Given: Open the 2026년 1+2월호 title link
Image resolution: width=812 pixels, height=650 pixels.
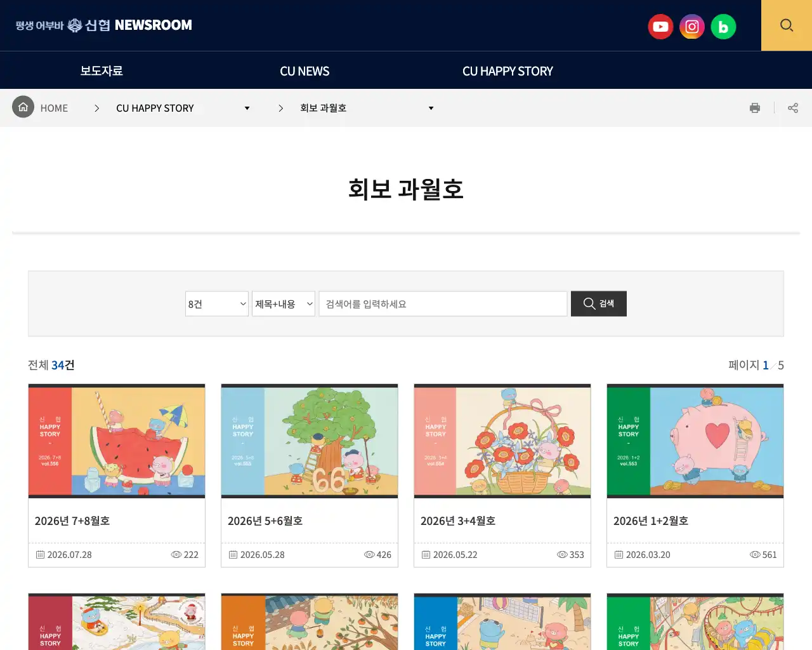Looking at the screenshot, I should (x=651, y=521).
